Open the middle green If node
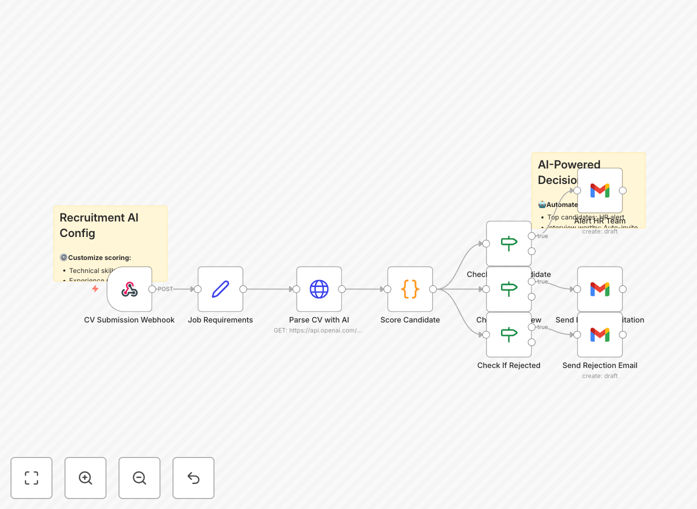Image resolution: width=697 pixels, height=509 pixels. tap(509, 289)
